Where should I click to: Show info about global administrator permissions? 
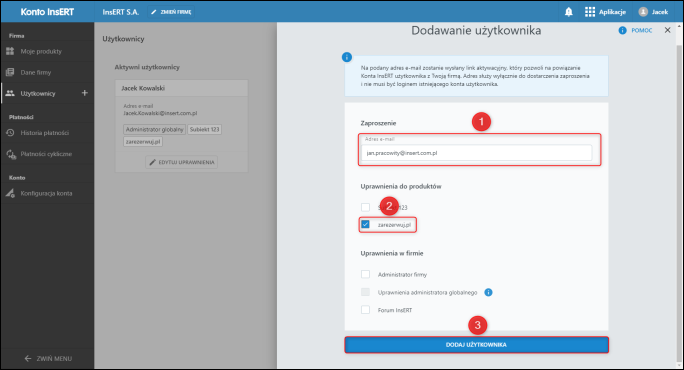(x=489, y=292)
